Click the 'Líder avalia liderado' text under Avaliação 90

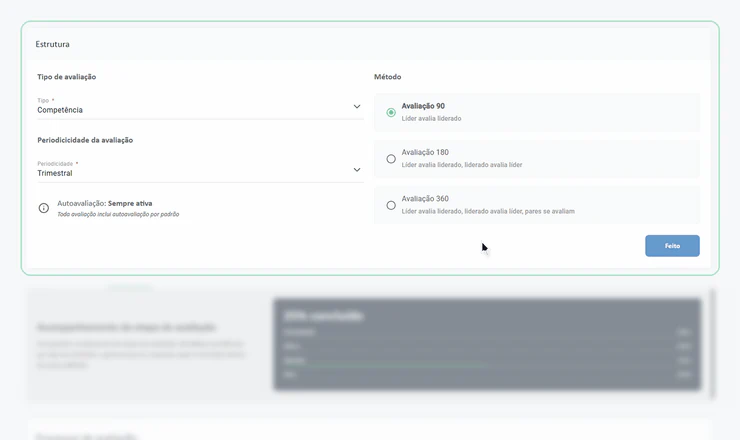[x=431, y=118]
